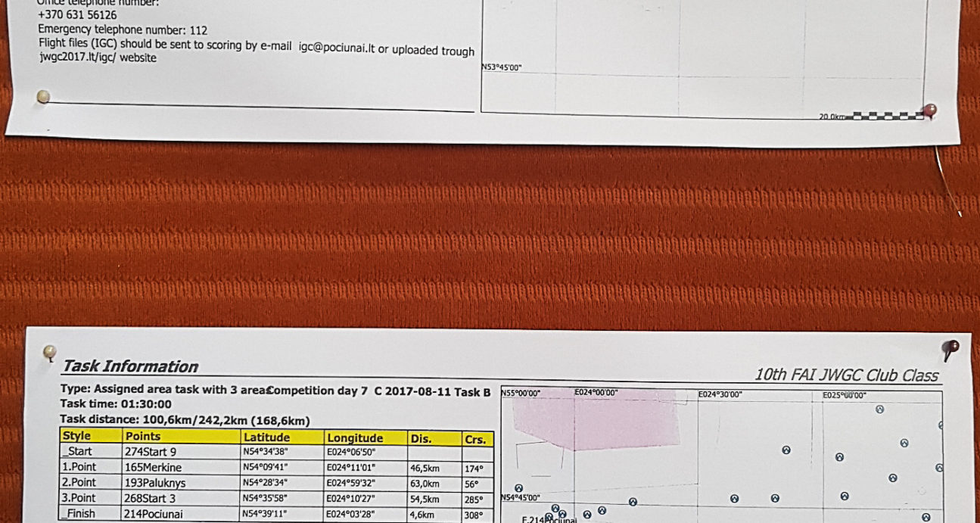Select the 193Paluknys waypoint cell
This screenshot has width=980, height=523.
155,483
